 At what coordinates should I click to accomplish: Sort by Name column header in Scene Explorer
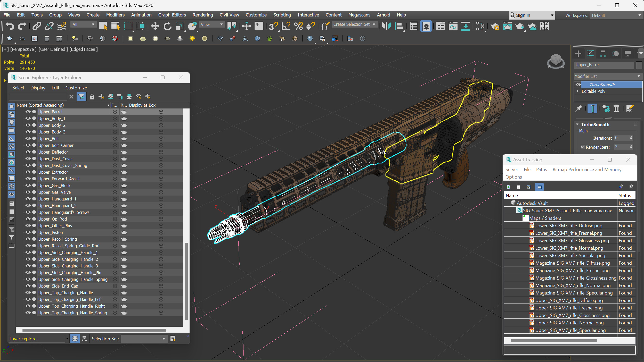tap(63, 105)
